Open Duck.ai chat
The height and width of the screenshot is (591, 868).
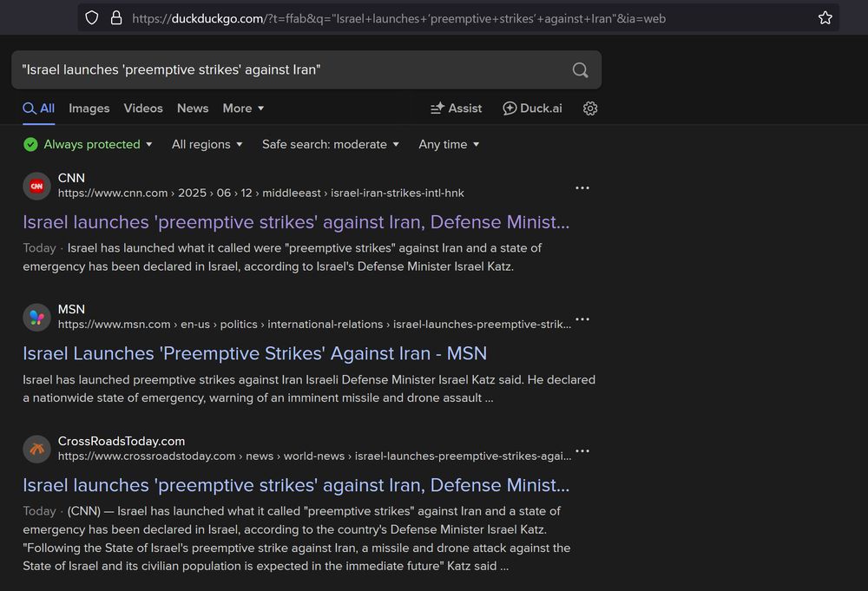tap(532, 108)
